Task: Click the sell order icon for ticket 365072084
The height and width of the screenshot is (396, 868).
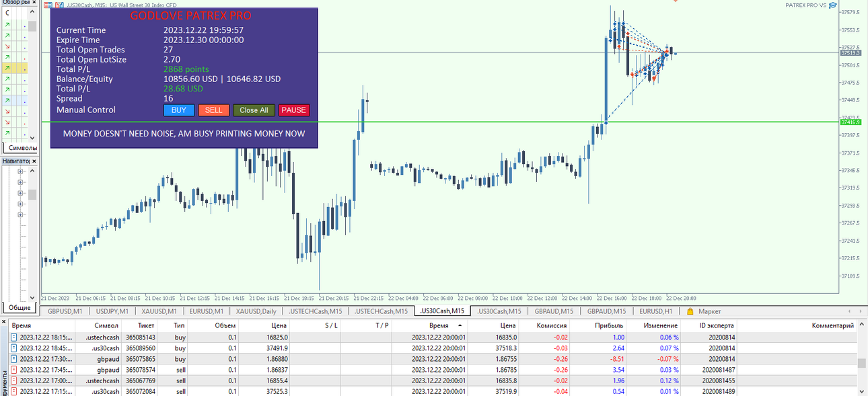Action: coord(13,391)
